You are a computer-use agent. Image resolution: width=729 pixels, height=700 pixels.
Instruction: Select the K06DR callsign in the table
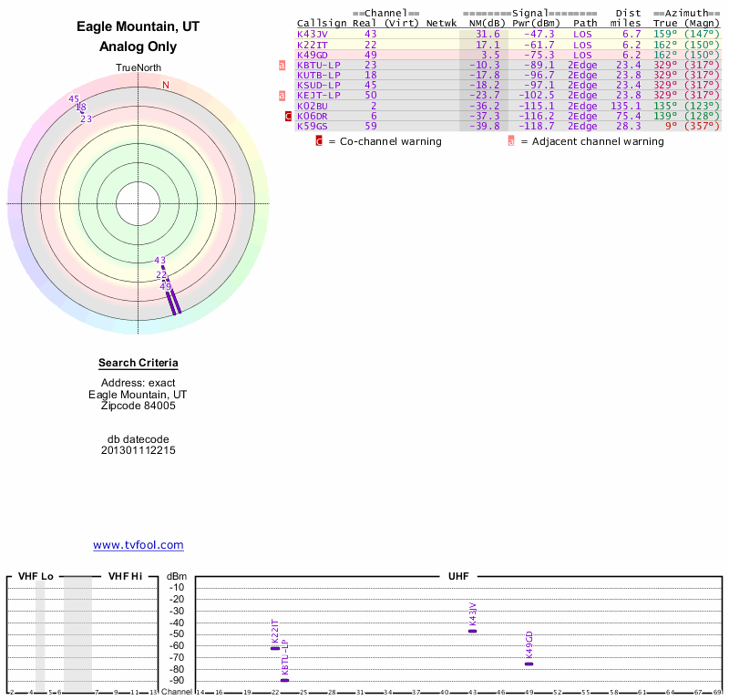313,116
